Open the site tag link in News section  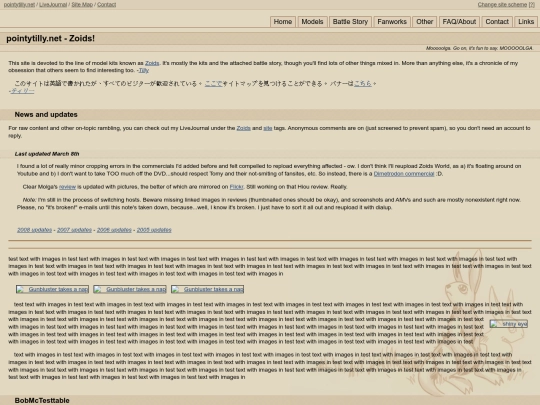click(268, 128)
